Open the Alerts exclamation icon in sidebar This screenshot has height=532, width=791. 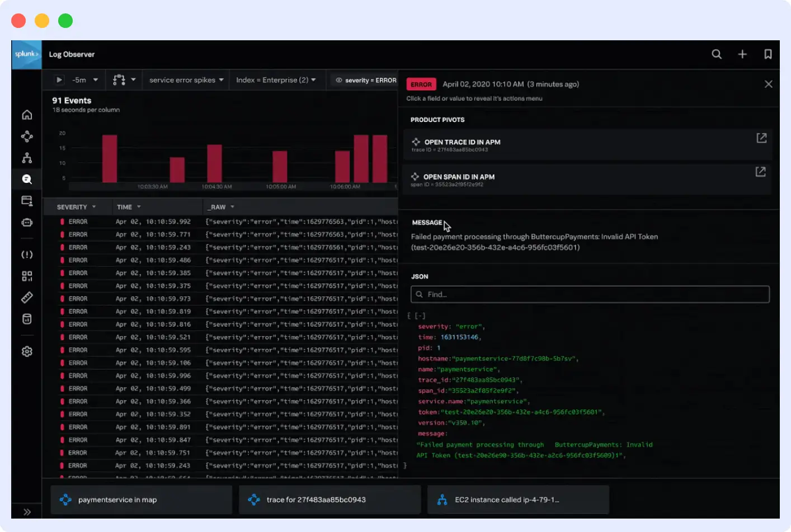pyautogui.click(x=26, y=255)
